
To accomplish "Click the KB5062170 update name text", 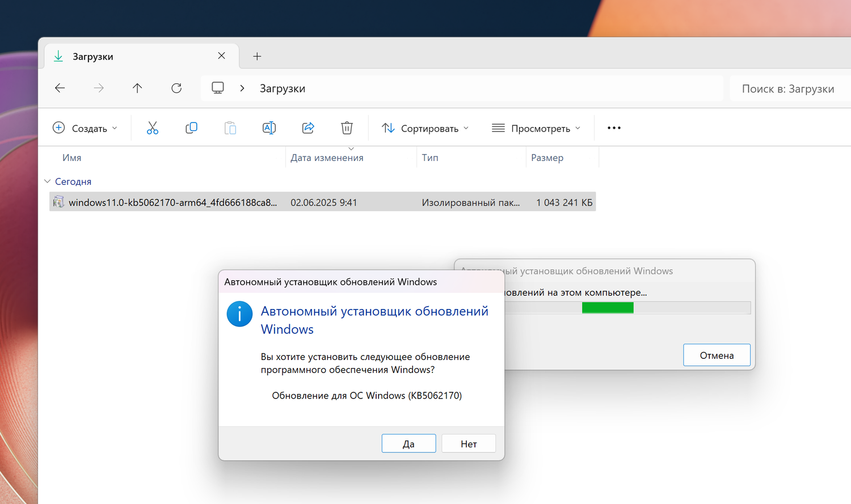I will 367,395.
